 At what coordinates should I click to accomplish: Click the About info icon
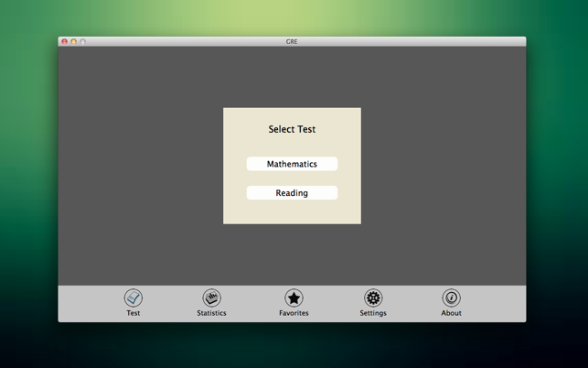tap(451, 298)
